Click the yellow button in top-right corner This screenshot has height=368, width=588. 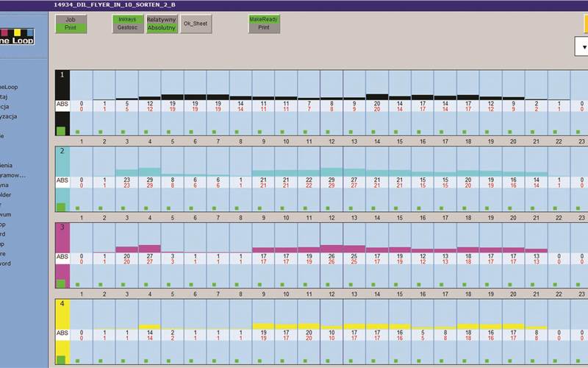(585, 24)
